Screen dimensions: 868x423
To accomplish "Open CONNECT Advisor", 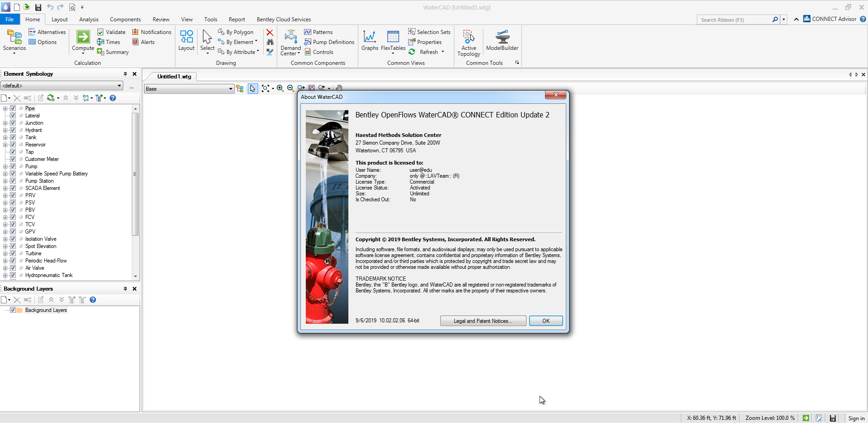I will pyautogui.click(x=830, y=19).
